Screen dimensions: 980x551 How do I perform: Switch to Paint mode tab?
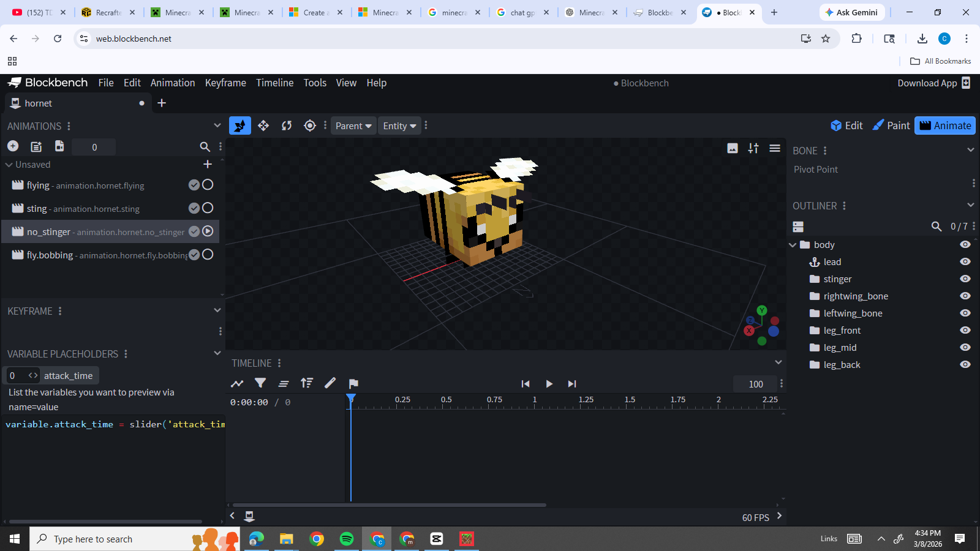(x=891, y=126)
